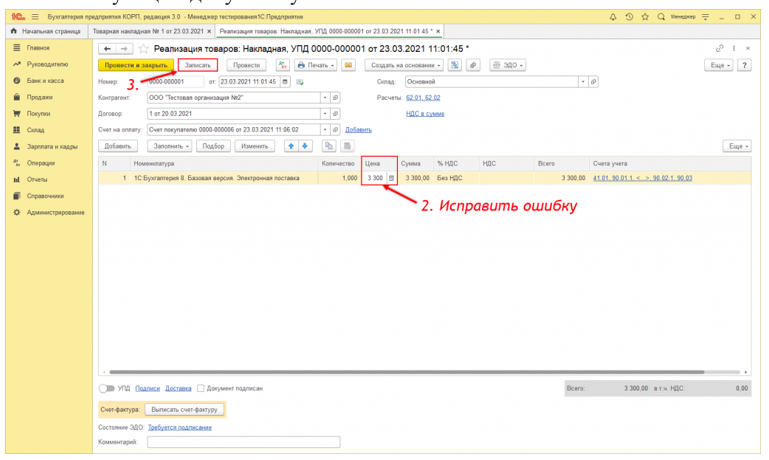This screenshot has width=769, height=460.
Task: Click the copy rows icon
Action: coord(329,146)
